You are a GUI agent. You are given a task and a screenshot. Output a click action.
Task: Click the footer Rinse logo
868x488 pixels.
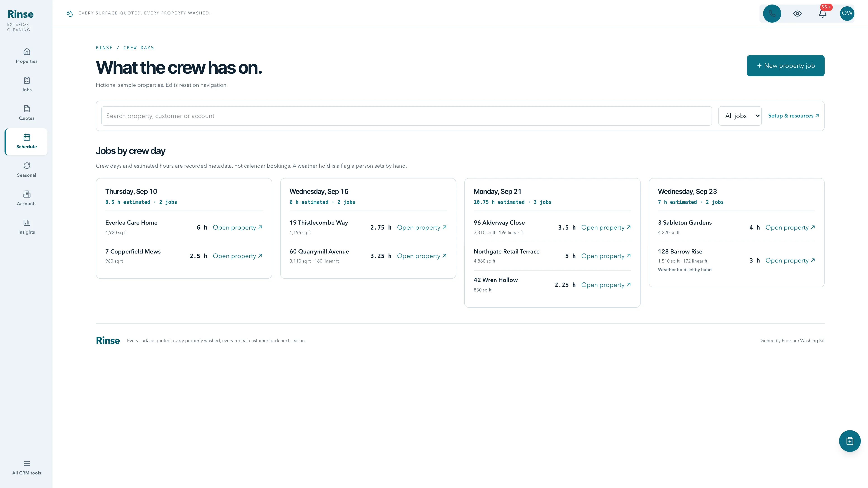click(x=108, y=340)
